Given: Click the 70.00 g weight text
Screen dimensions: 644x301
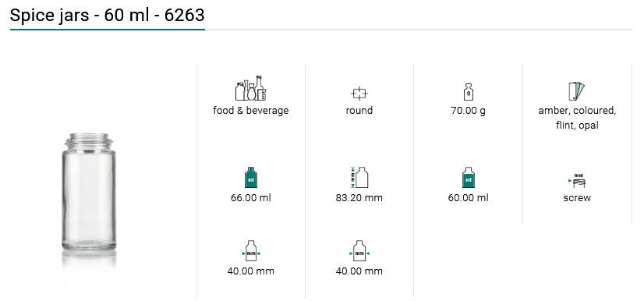Looking at the screenshot, I should (469, 111).
